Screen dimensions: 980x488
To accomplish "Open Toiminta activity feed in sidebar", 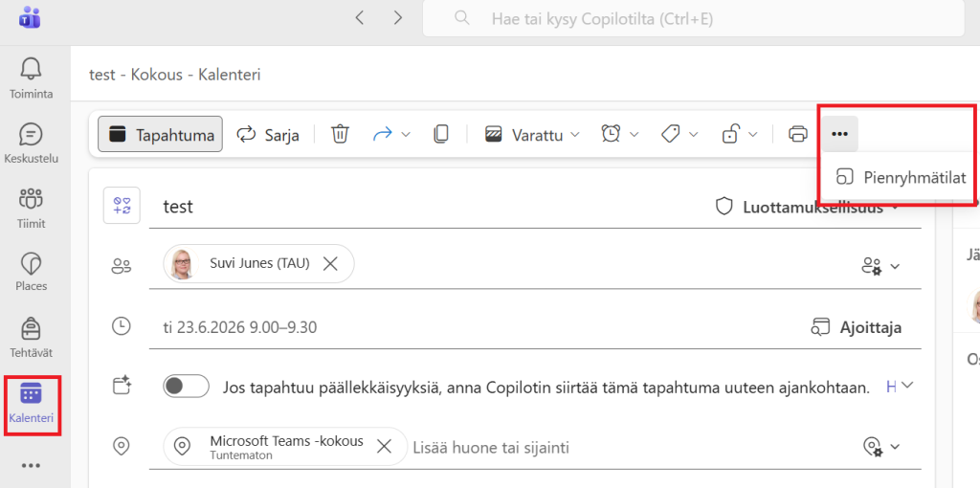I will tap(31, 78).
